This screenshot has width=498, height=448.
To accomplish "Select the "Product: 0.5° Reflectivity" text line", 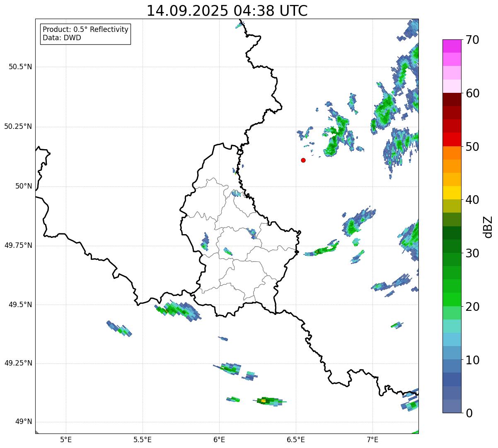I will [x=85, y=29].
